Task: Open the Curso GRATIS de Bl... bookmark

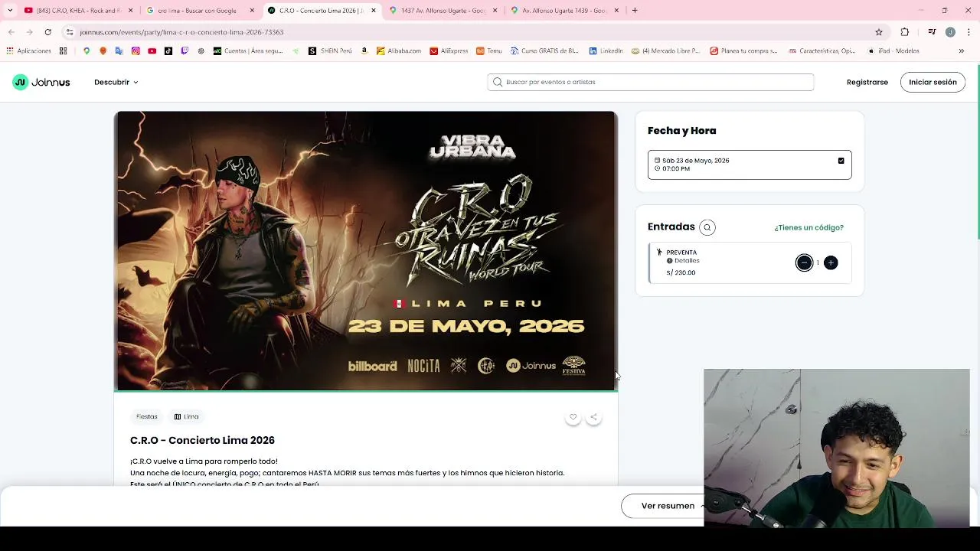Action: (x=544, y=51)
